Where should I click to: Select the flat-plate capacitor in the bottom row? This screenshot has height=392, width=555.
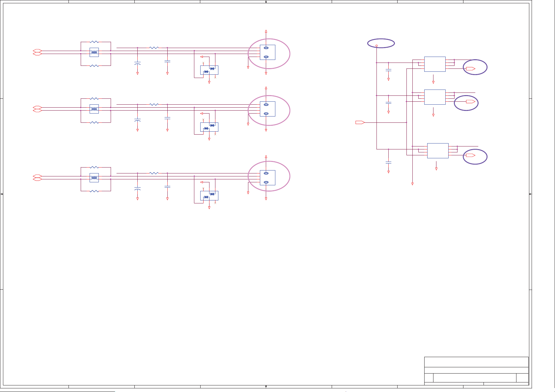(x=167, y=187)
